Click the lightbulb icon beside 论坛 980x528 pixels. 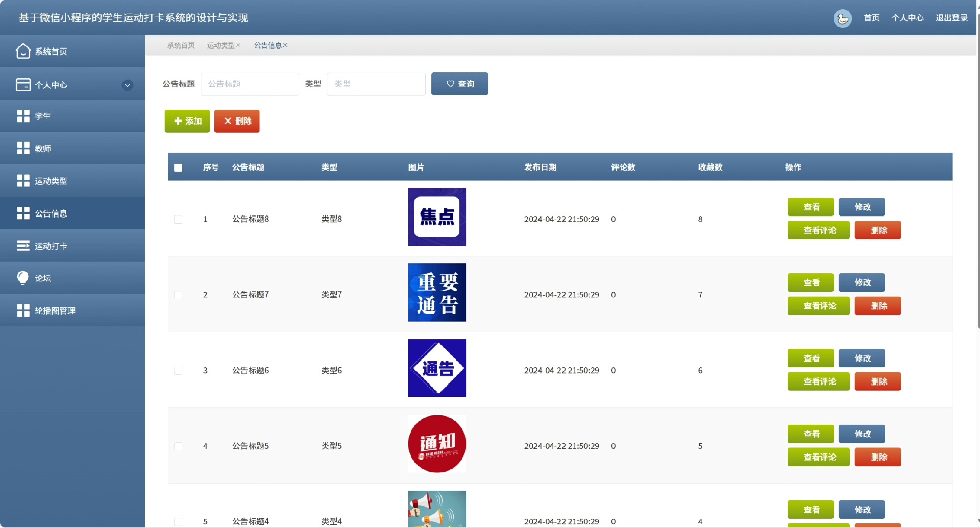[23, 278]
